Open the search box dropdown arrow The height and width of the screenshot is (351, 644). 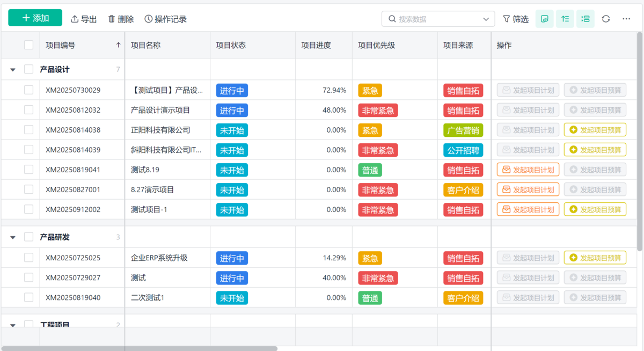click(486, 19)
